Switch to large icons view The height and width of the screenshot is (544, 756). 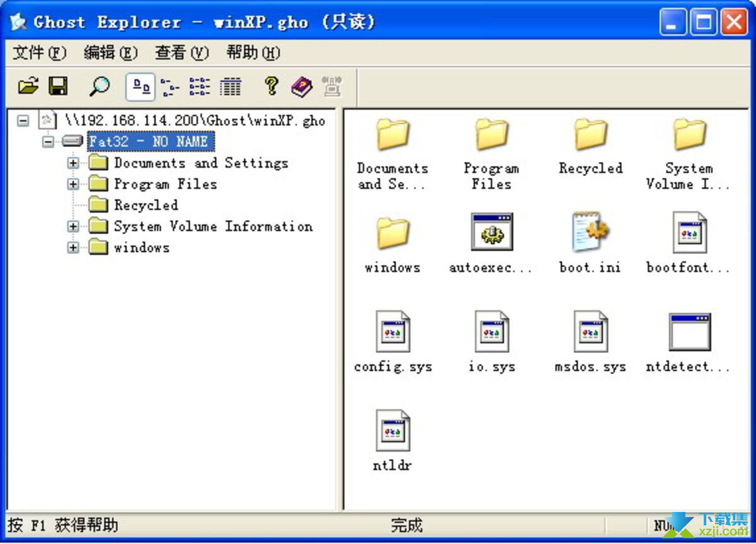point(140,87)
